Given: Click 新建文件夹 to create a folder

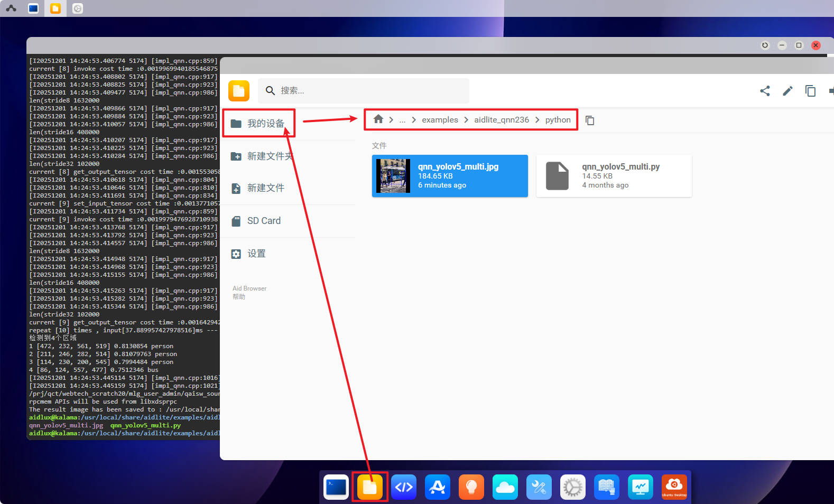Looking at the screenshot, I should (x=269, y=156).
